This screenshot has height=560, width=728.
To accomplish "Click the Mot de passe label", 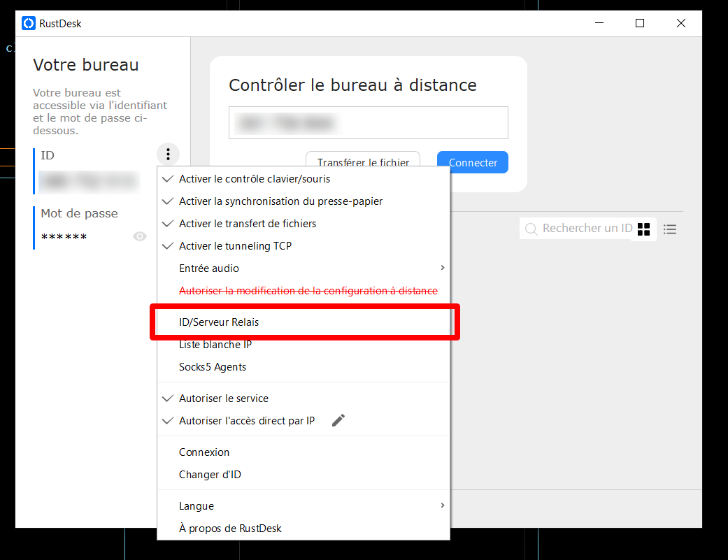I will (x=80, y=213).
